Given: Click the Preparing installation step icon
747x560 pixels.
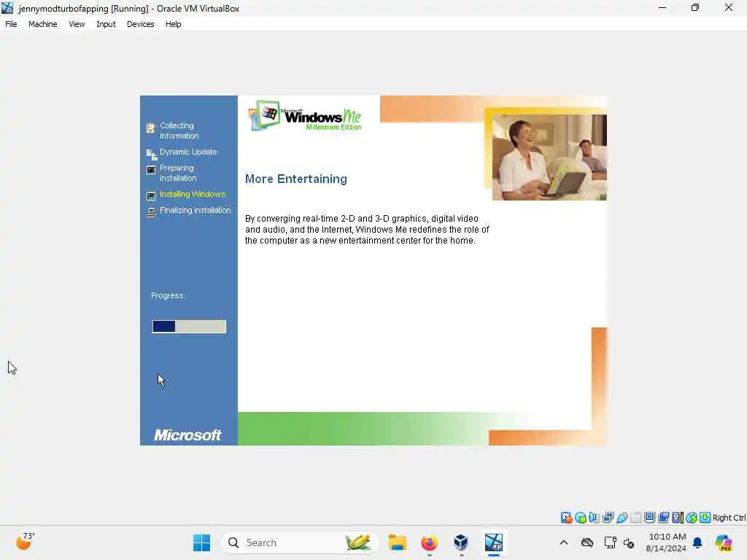Looking at the screenshot, I should coord(151,170).
